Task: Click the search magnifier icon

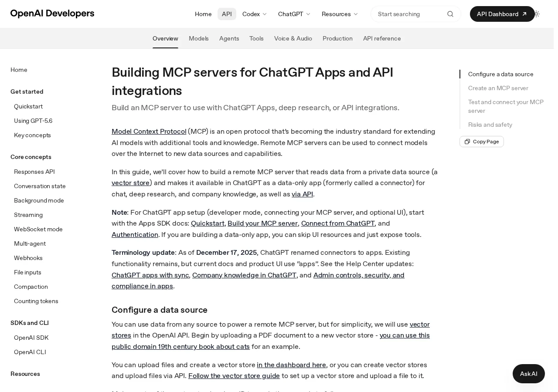Action: (x=450, y=14)
